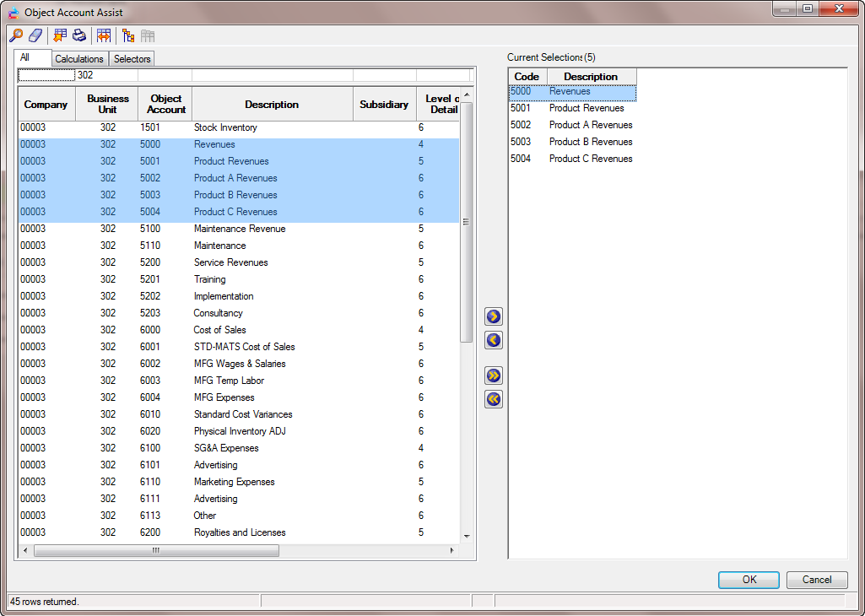Click the Cancel button
Viewport: 865px width, 616px height.
pos(816,580)
